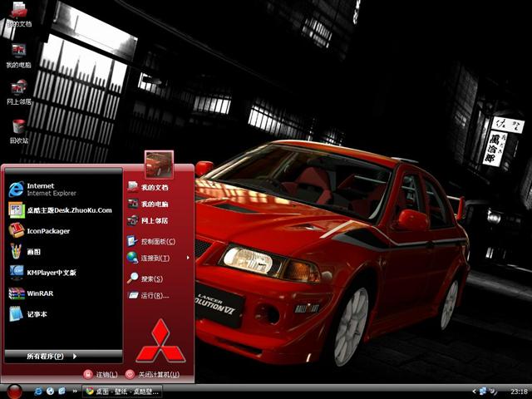Click the user picture thumbnail atop Start menu
The height and width of the screenshot is (399, 532).
tap(159, 164)
